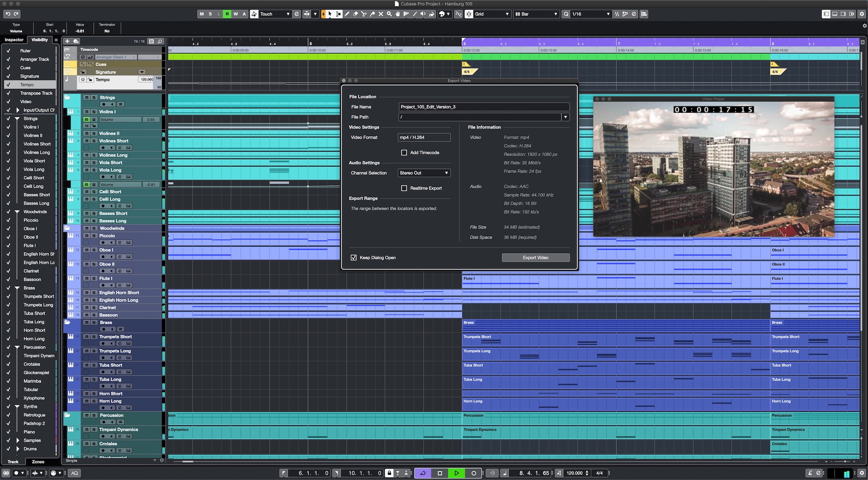The width and height of the screenshot is (868, 480).
Task: Click the Project_105_Edit_Version_3 filename input field
Action: [482, 107]
